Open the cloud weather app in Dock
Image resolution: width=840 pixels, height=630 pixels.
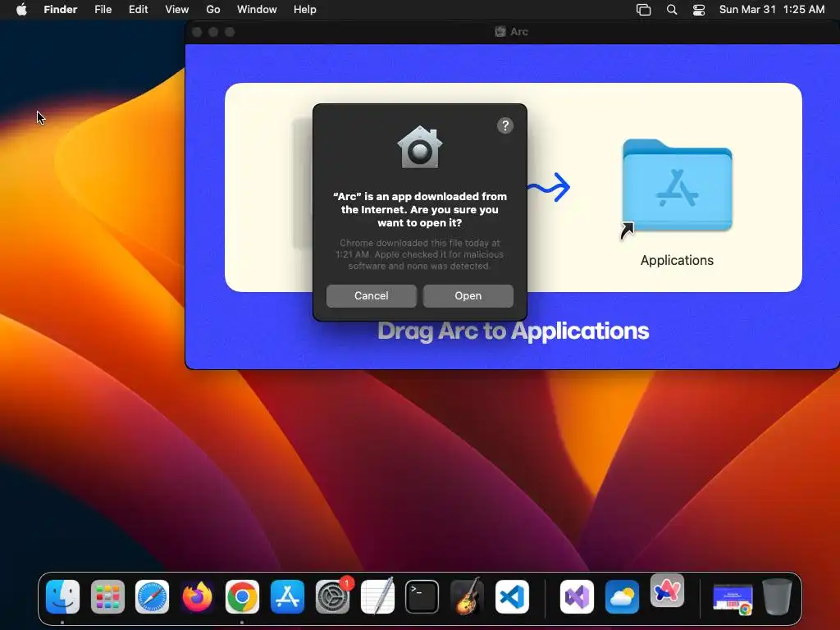pos(622,597)
